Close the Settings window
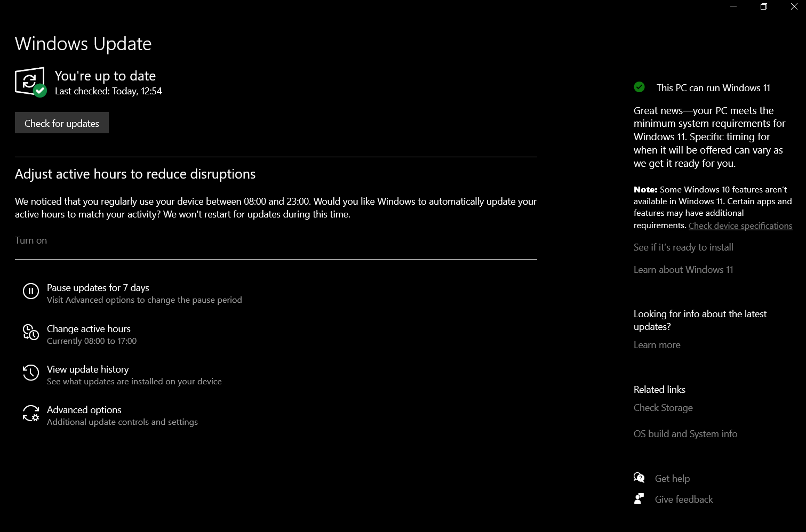The width and height of the screenshot is (806, 532). (x=794, y=6)
